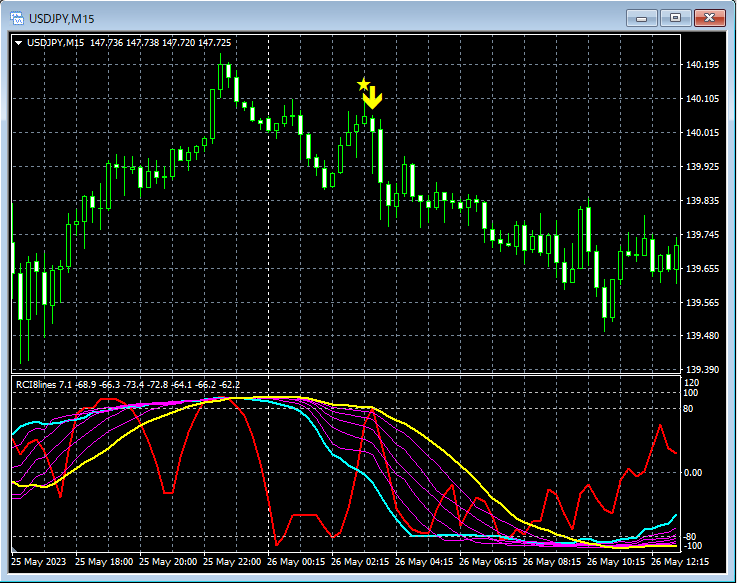Click the 139.925 price axis label
This screenshot has height=583, width=738.
point(703,167)
